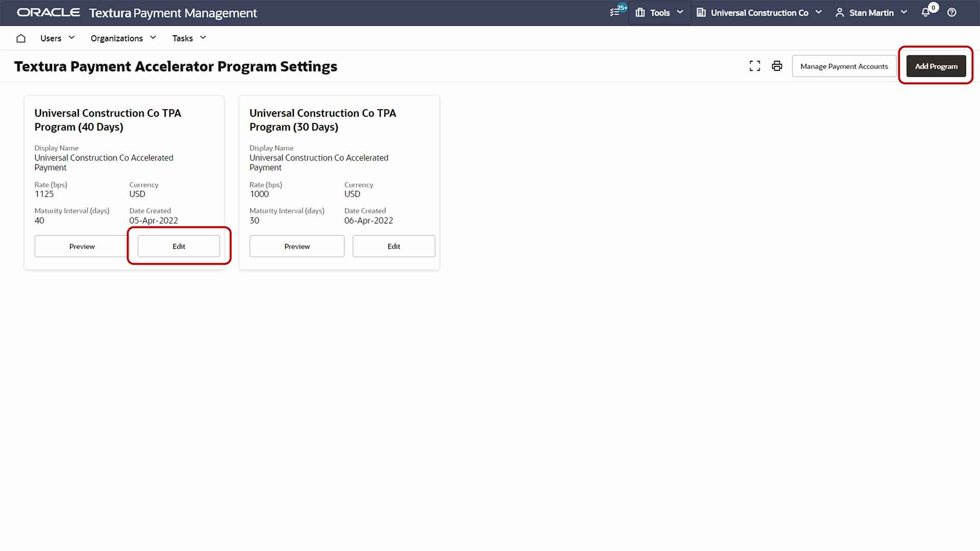The image size is (980, 551).
Task: Toggle full screen mode icon
Action: (x=755, y=66)
